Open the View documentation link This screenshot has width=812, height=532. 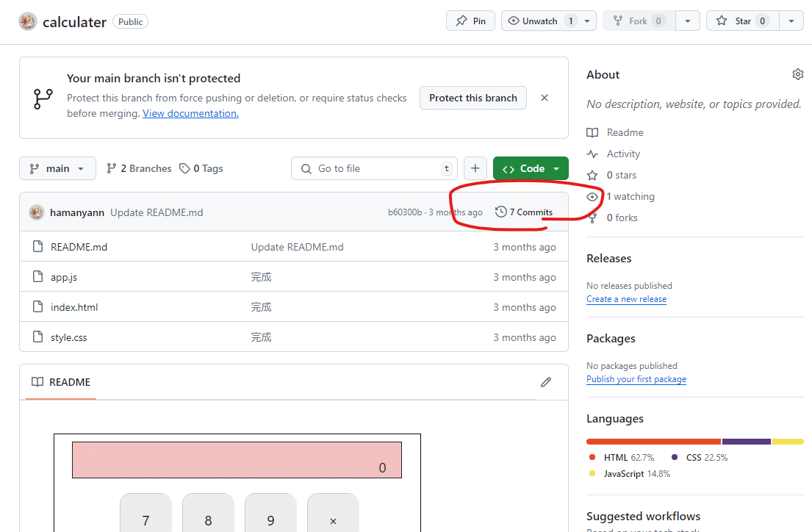[x=190, y=113]
